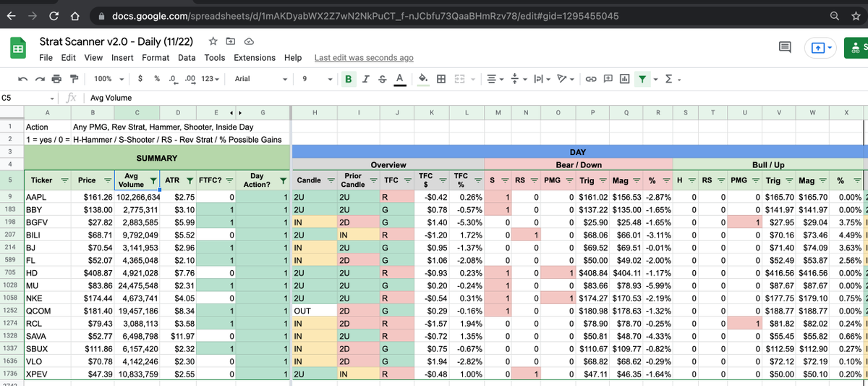Insert chart from toolbar
The width and height of the screenshot is (868, 386).
point(624,79)
